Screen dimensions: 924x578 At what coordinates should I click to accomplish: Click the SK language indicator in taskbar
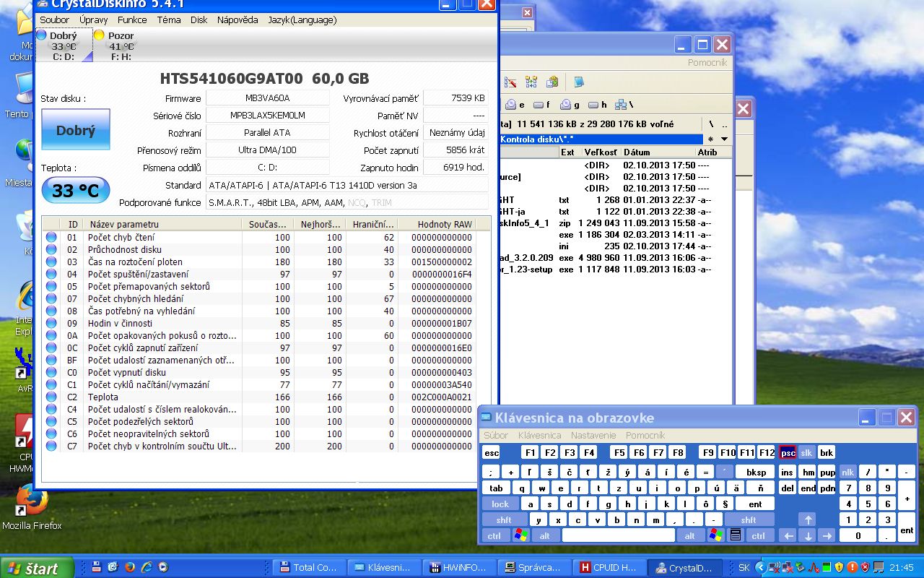point(744,568)
